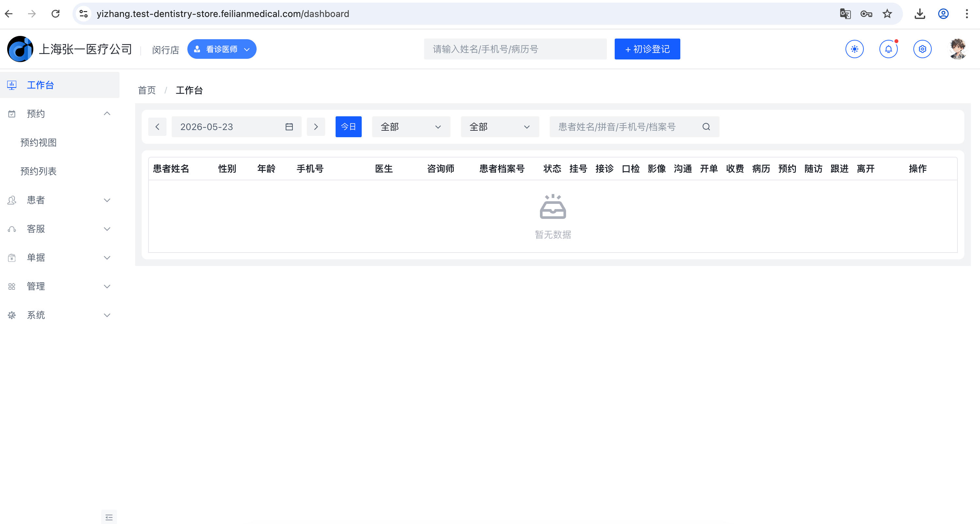Viewport: 980px width, 524px height.
Task: Click 医生 column header
Action: coord(384,169)
